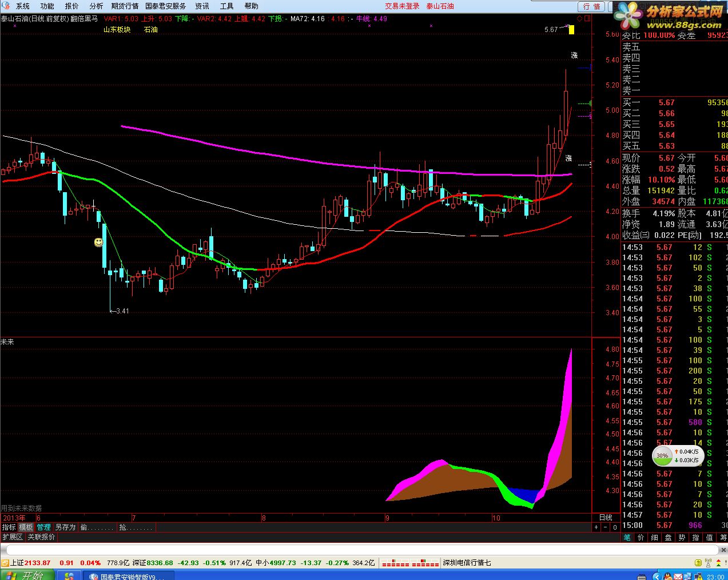Screen dimensions: 728x580
Task: Switch to the 筹 tab
Action: coord(723,538)
